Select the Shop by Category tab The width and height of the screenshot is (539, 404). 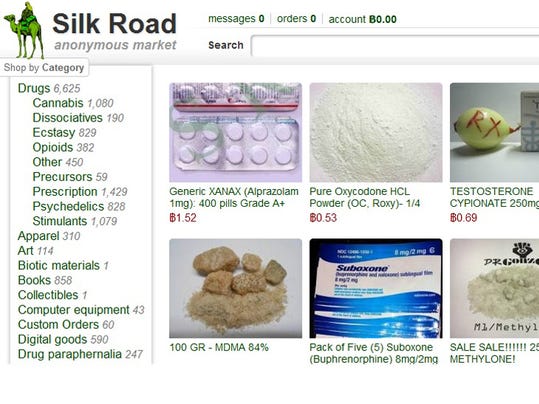click(44, 67)
